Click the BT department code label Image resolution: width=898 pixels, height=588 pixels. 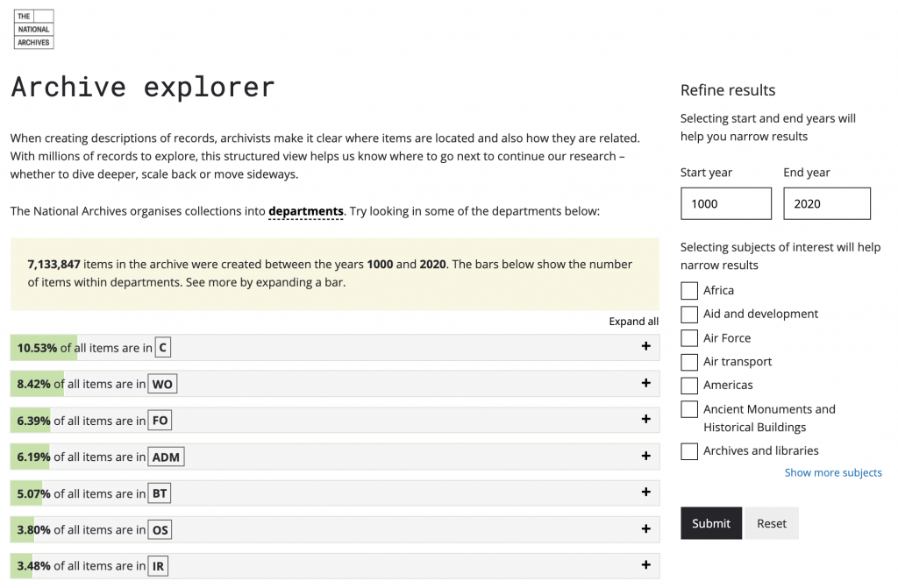(160, 493)
